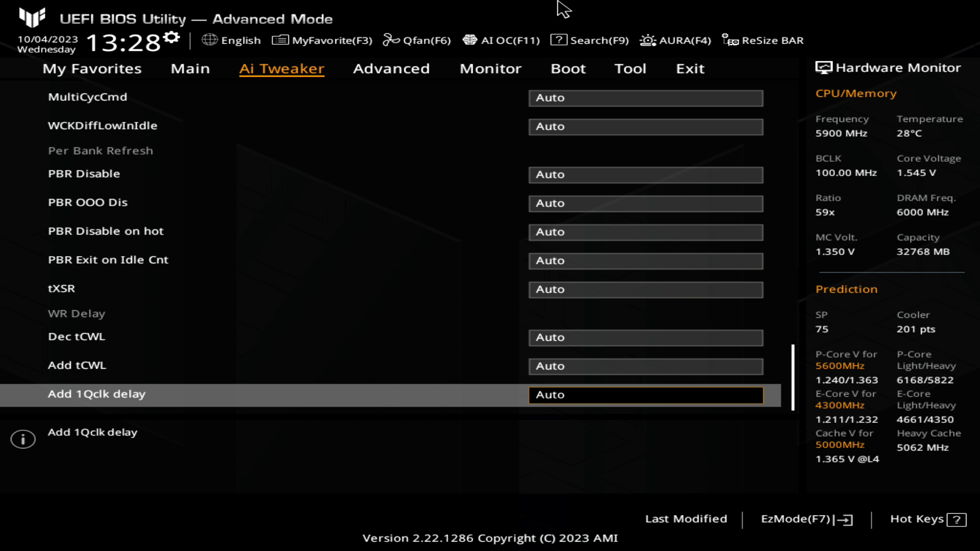Viewport: 980px width, 551px height.
Task: Click the MyFavorite list icon
Action: 280,40
